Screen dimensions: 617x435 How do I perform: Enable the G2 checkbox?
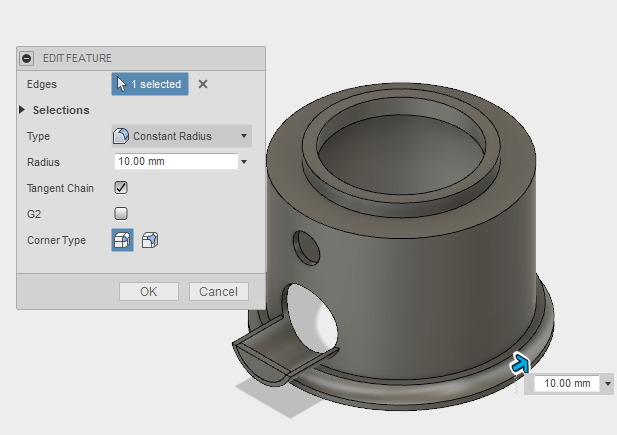121,213
